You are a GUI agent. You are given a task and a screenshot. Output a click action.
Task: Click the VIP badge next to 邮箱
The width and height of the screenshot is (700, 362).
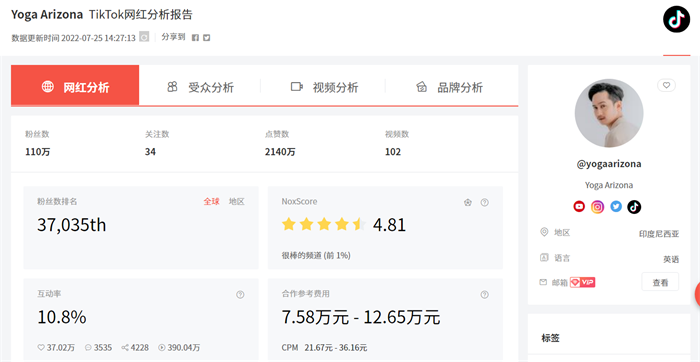coord(583,282)
